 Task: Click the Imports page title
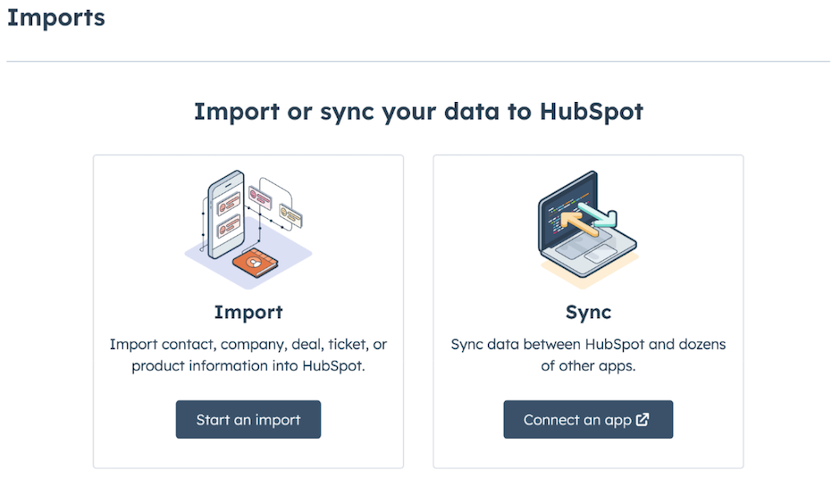point(56,18)
